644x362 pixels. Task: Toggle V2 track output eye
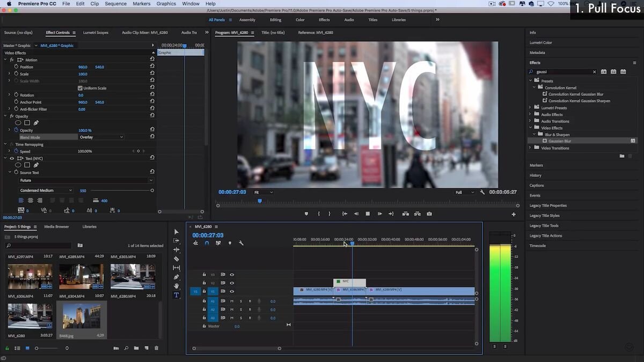click(x=232, y=283)
